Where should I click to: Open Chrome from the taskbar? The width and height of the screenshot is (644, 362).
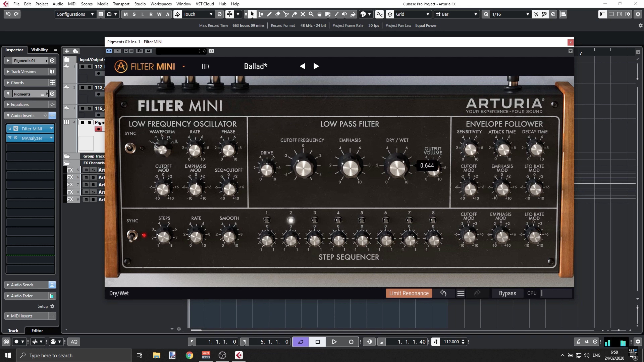click(189, 355)
